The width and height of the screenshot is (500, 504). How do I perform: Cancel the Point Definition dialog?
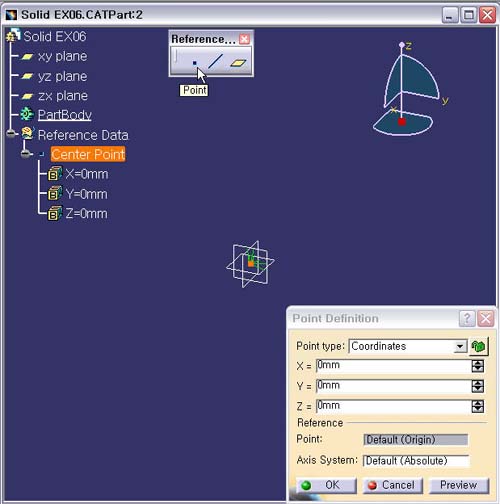[392, 485]
